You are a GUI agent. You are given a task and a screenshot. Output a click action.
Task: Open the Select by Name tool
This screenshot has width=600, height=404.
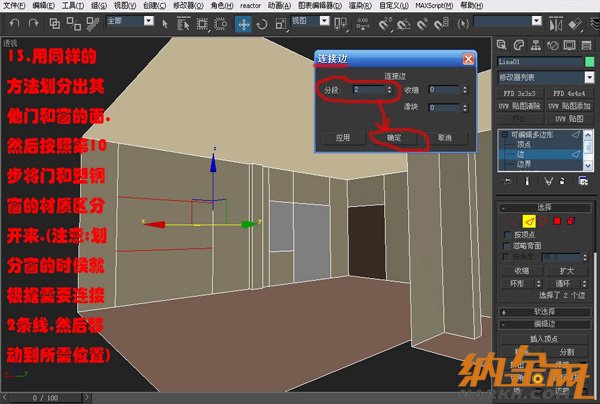(183, 24)
